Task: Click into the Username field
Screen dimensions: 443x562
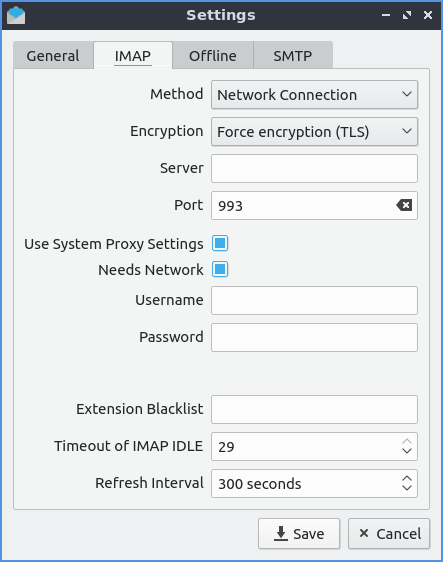Action: 314,300
